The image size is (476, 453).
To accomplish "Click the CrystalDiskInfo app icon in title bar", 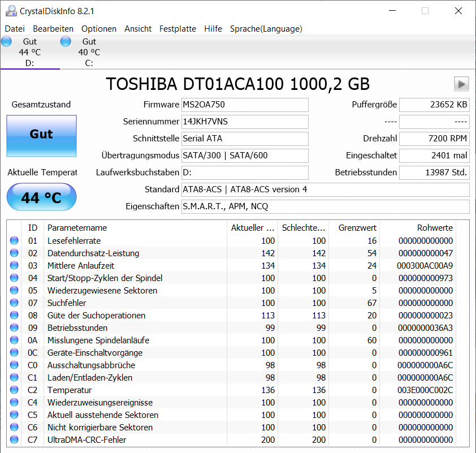I will 11,11.
